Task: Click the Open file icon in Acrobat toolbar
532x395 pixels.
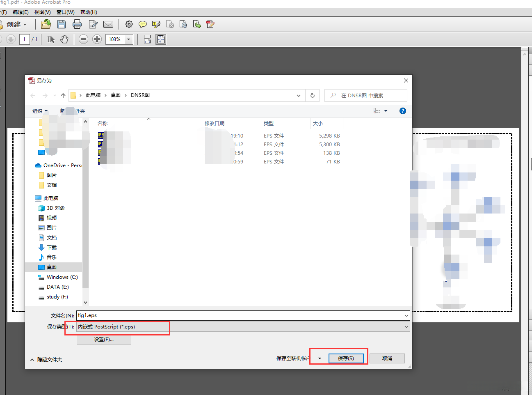Action: pyautogui.click(x=46, y=24)
